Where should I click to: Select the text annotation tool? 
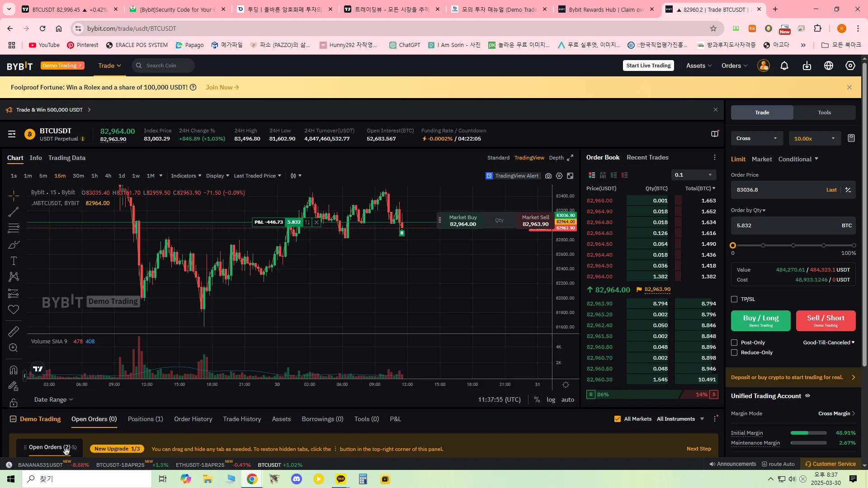click(14, 261)
